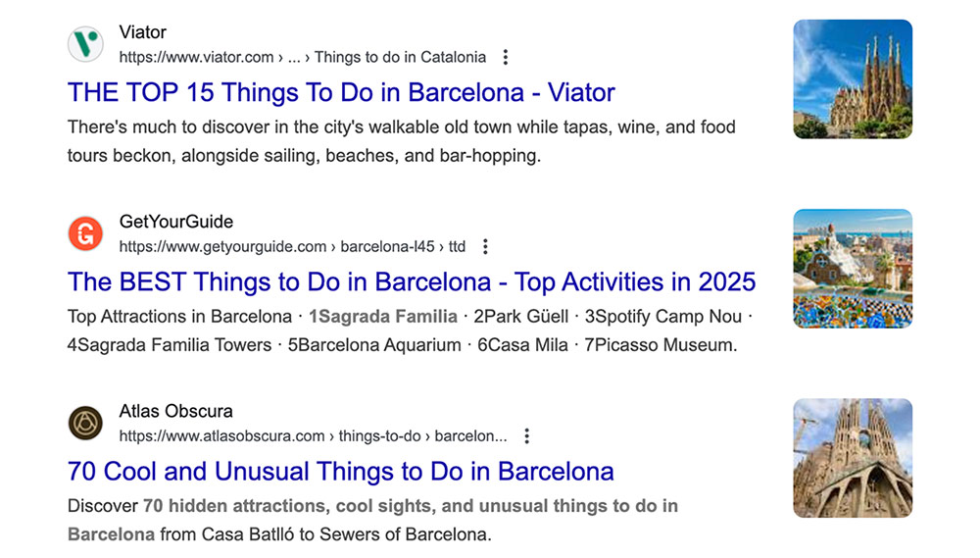Click the GetYourGuide orange favicon
Image resolution: width=980 pixels, height=558 pixels.
click(x=85, y=233)
